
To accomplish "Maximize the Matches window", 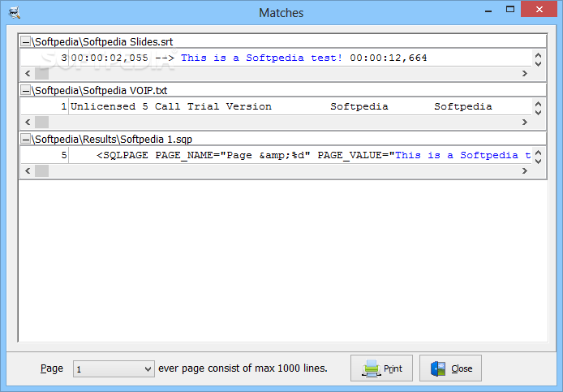I will click(510, 10).
